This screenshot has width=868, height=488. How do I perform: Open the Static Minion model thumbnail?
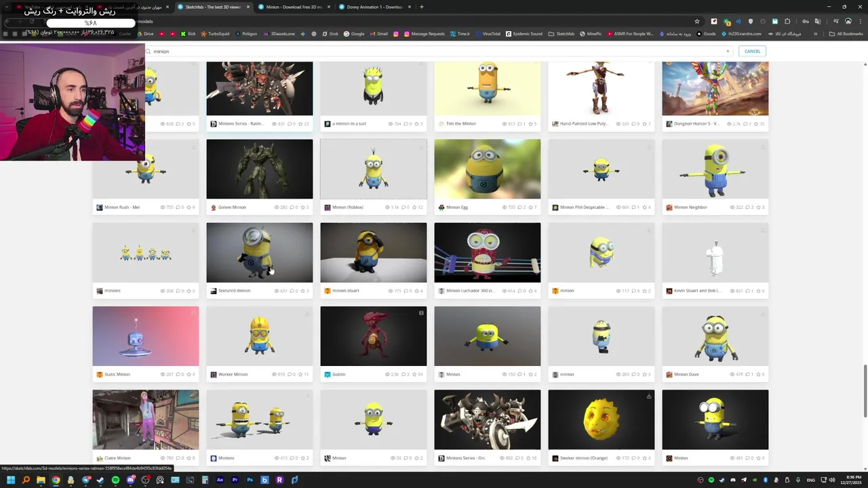coord(146,336)
